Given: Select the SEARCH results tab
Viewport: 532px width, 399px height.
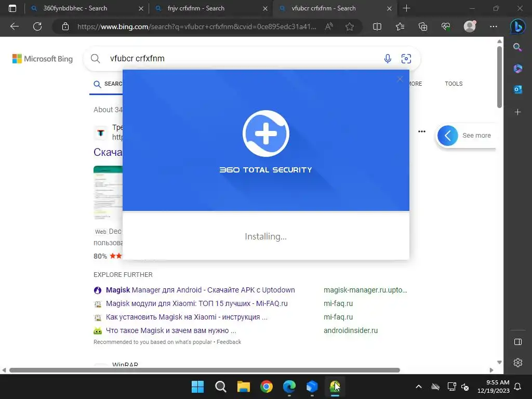Looking at the screenshot, I should coord(108,84).
